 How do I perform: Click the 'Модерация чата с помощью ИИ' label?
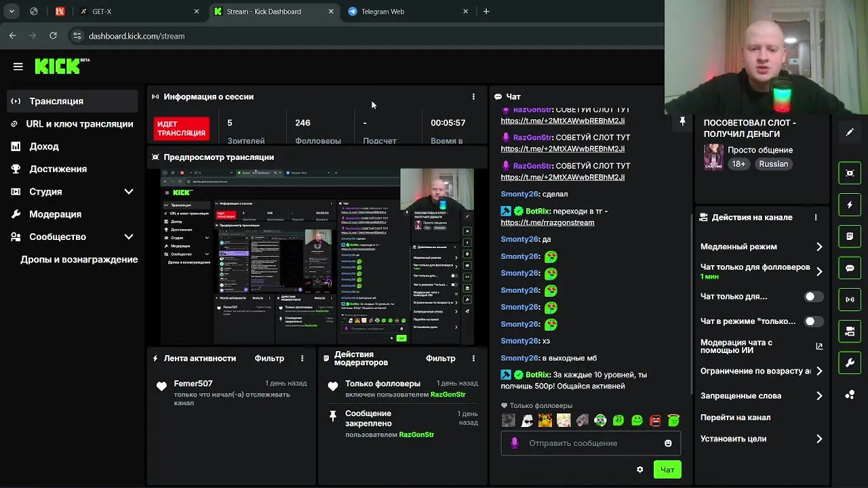(x=736, y=346)
